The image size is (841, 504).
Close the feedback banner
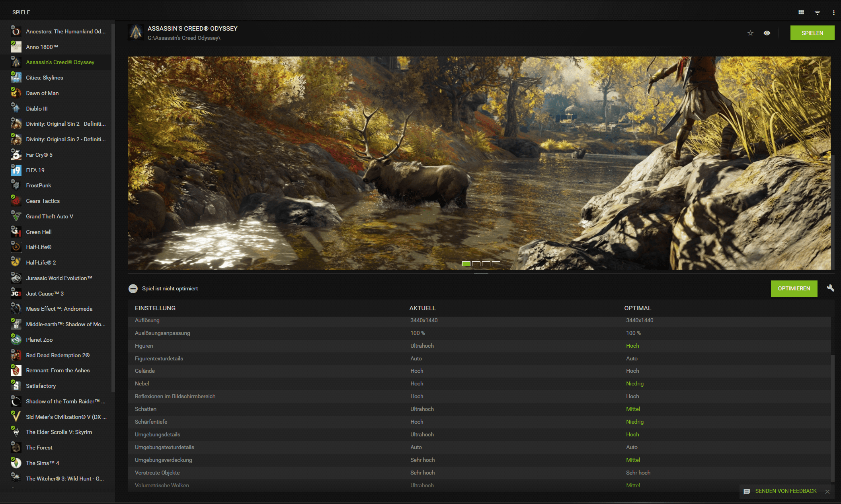[x=827, y=492]
